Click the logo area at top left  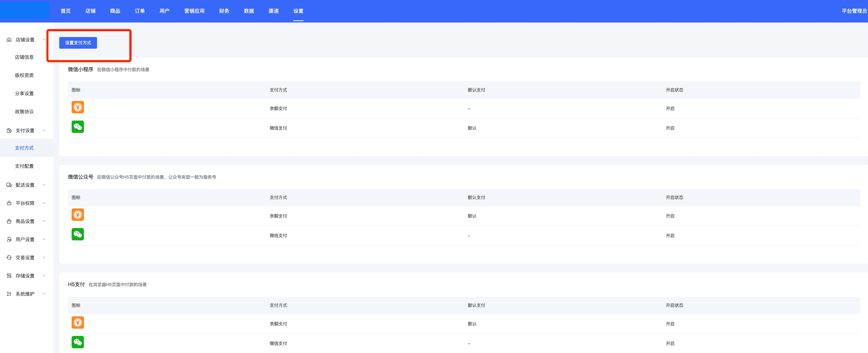25,10
